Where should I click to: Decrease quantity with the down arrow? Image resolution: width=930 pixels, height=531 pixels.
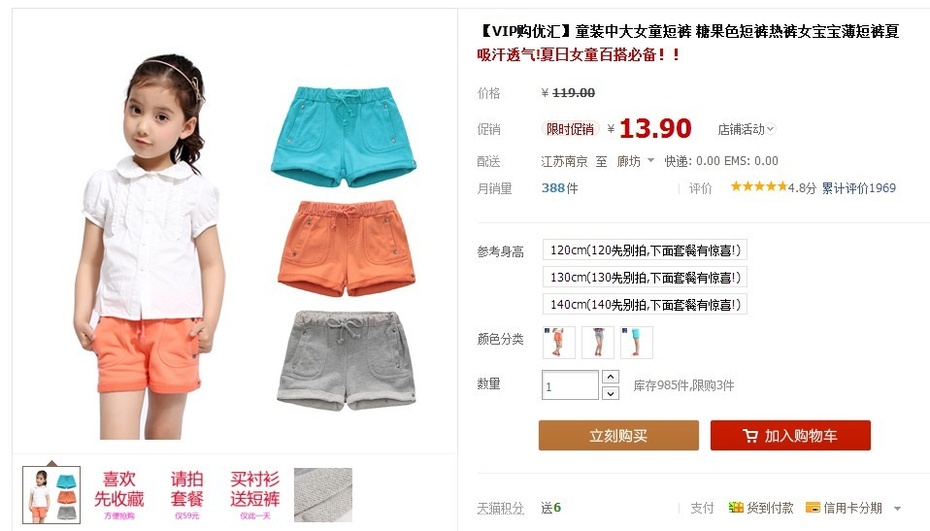coord(610,393)
